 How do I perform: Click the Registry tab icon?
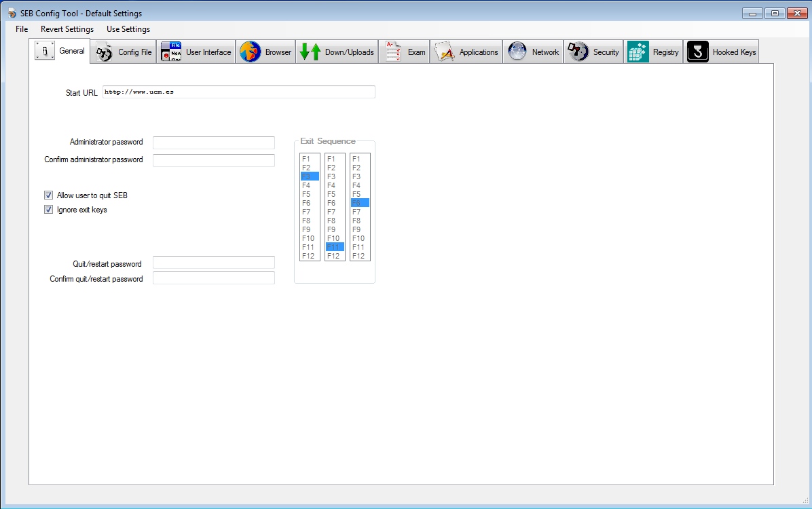tap(638, 52)
